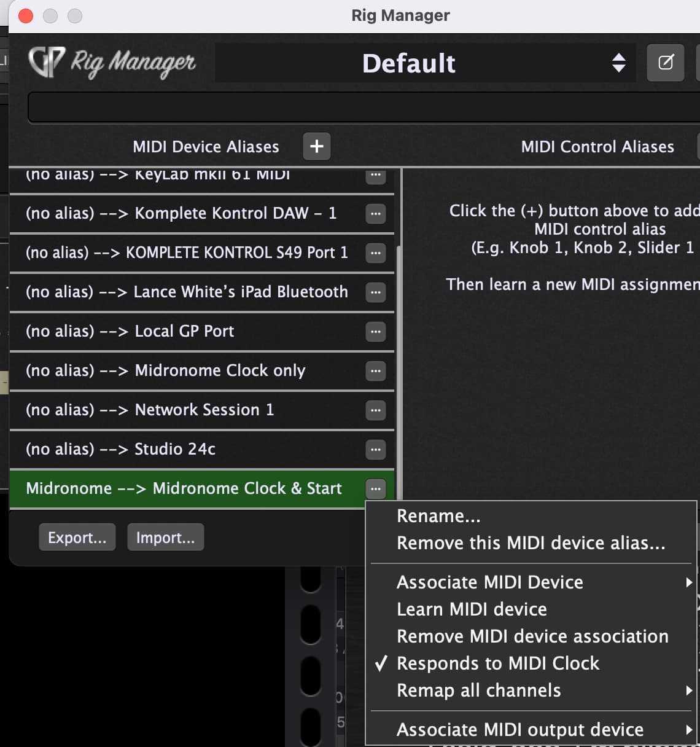Choose Learn MIDI device
Viewport: 700px width, 747px height.
tap(531, 609)
